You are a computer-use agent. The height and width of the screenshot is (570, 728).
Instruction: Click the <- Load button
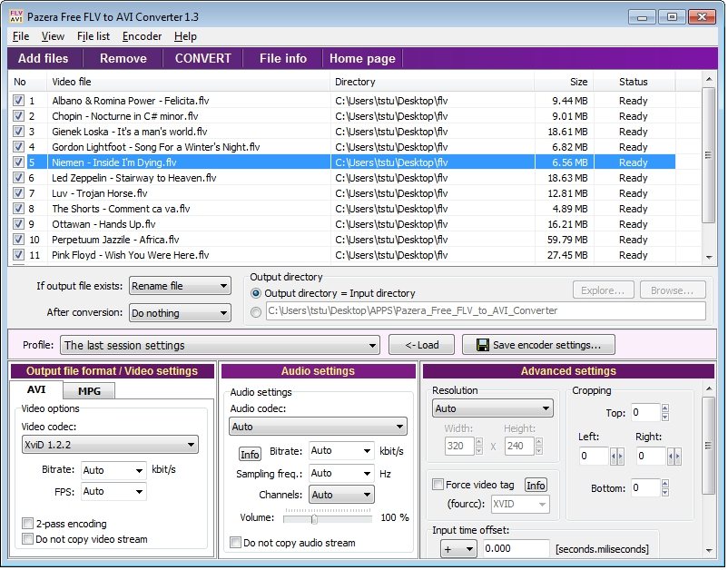click(x=421, y=345)
